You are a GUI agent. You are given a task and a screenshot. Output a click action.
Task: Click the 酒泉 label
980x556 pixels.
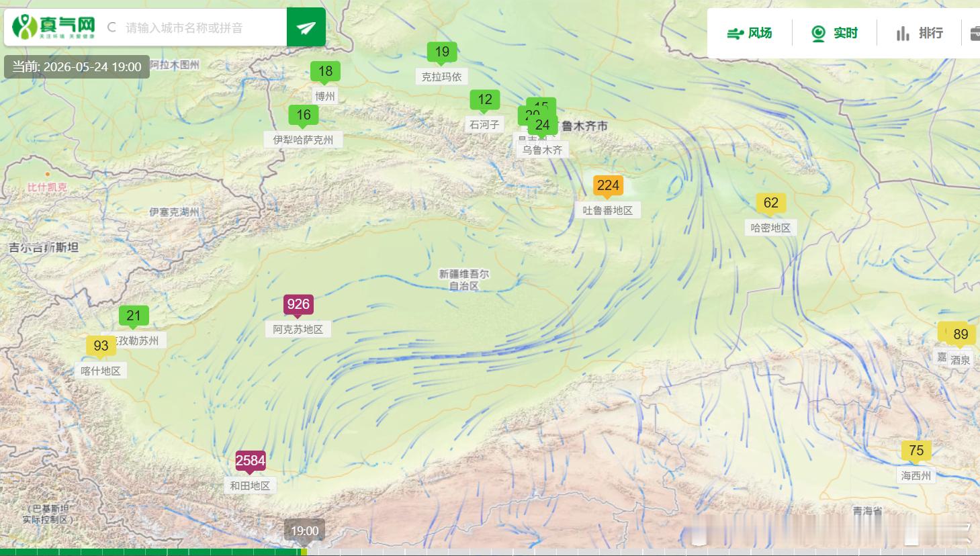[961, 360]
